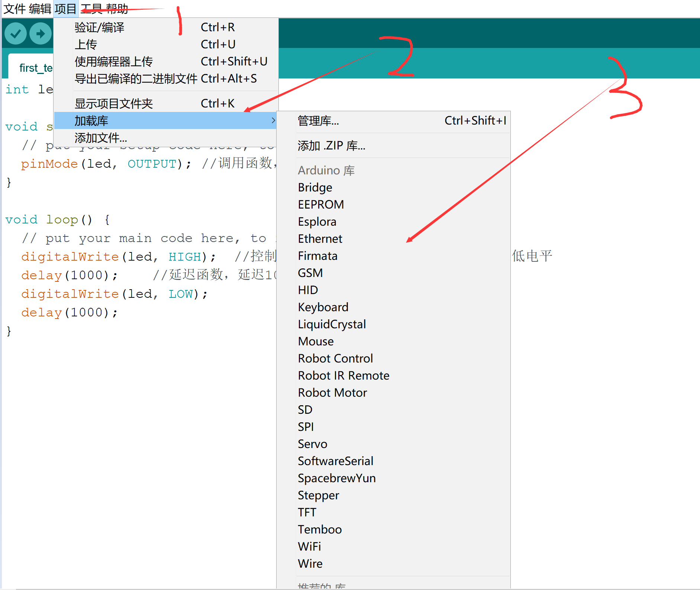The width and height of the screenshot is (700, 590).
Task: Expand the 加载库 submenu chevron
Action: tap(274, 120)
